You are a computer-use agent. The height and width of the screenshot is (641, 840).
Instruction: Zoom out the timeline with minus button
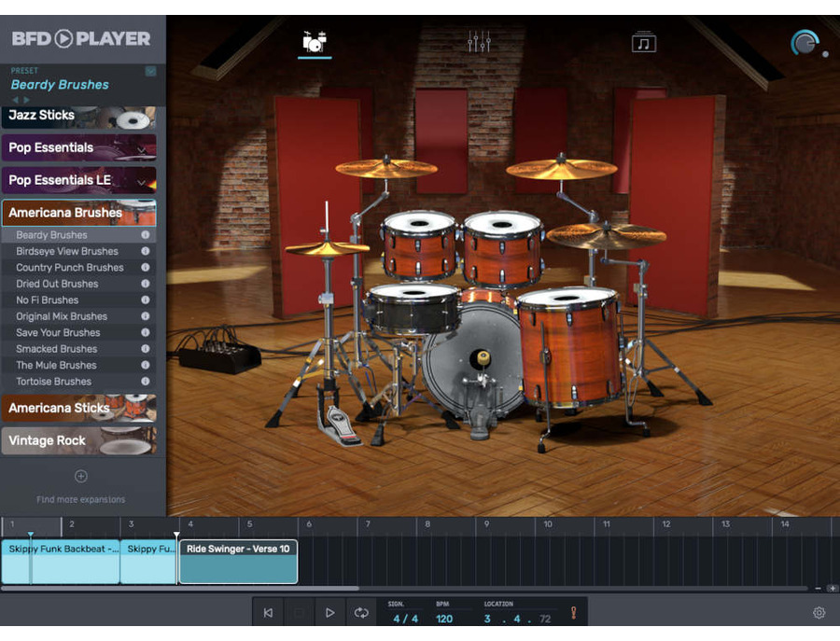pyautogui.click(x=818, y=589)
